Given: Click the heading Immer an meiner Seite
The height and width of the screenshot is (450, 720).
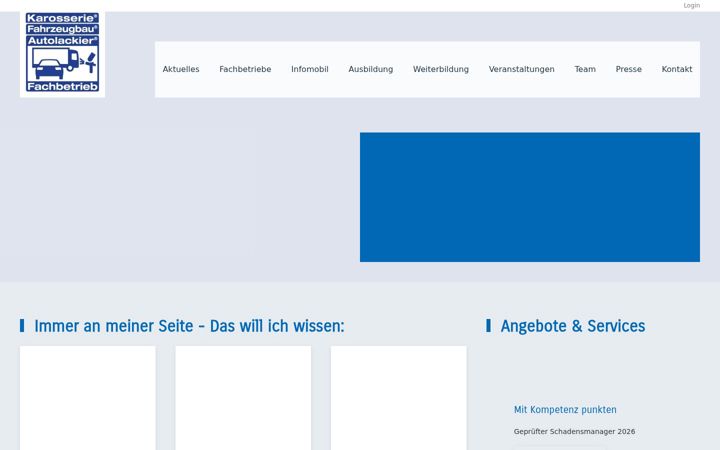Looking at the screenshot, I should 189,326.
